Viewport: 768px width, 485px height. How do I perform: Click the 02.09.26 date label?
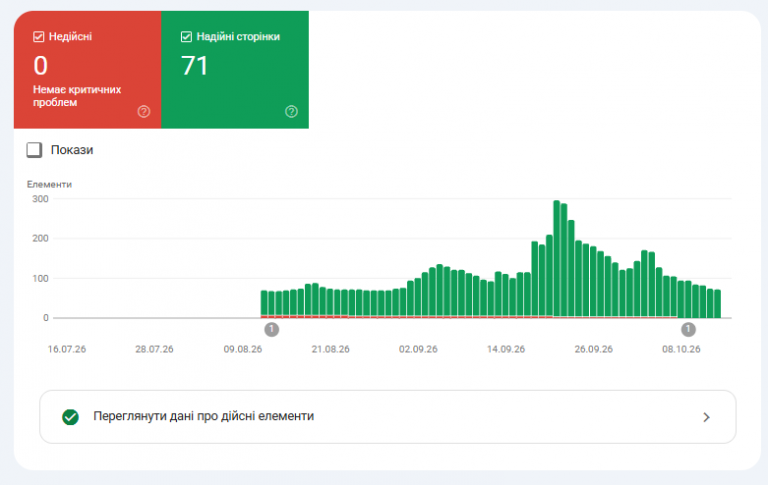(x=418, y=349)
